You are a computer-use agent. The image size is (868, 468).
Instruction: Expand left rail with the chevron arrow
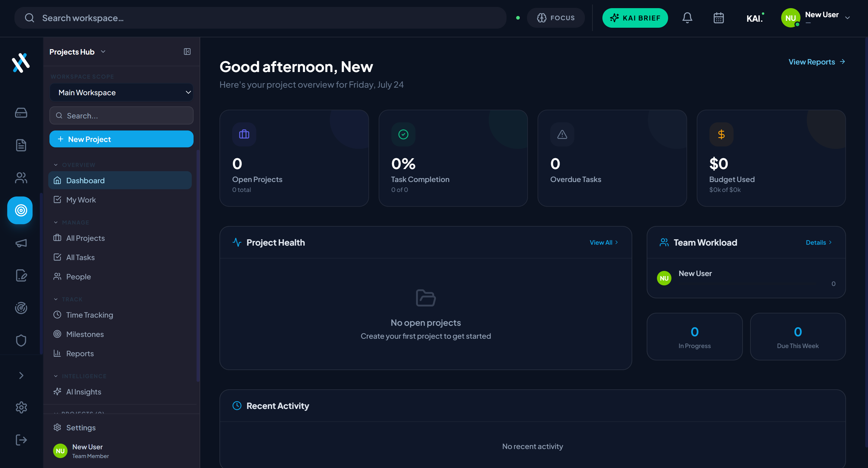(21, 375)
